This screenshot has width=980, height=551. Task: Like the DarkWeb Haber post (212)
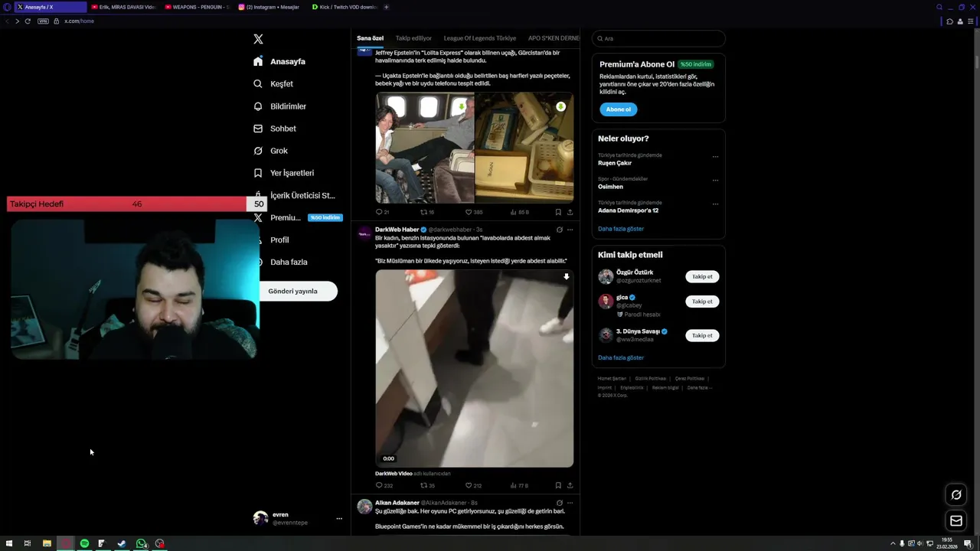[x=469, y=485]
